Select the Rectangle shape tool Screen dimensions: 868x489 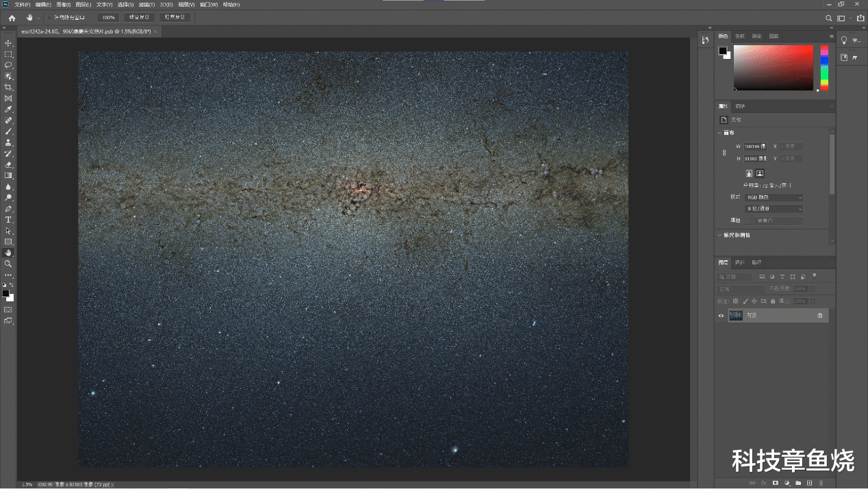point(8,242)
